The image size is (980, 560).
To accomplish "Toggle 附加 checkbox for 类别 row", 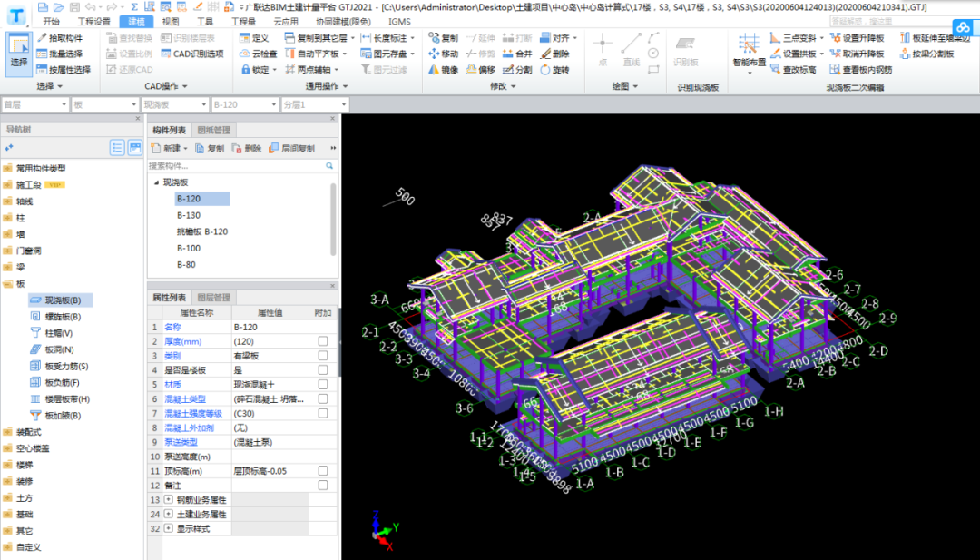I will pos(322,356).
